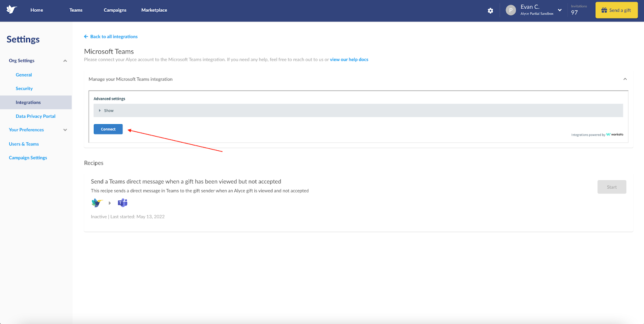Click the Alyce bird logo

[x=12, y=10]
